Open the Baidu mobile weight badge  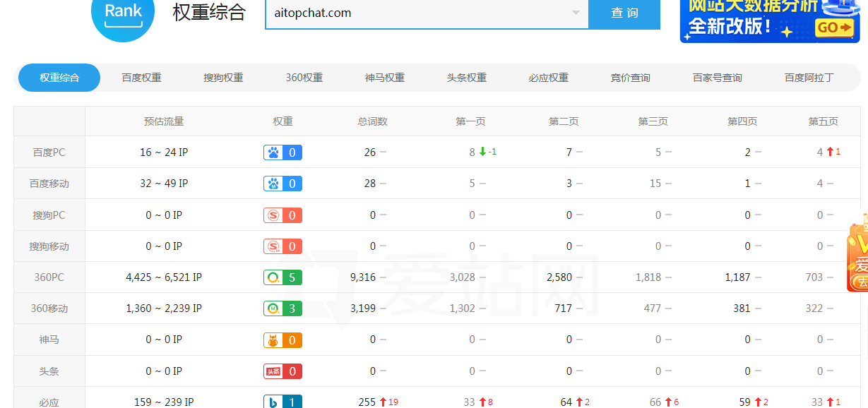283,184
